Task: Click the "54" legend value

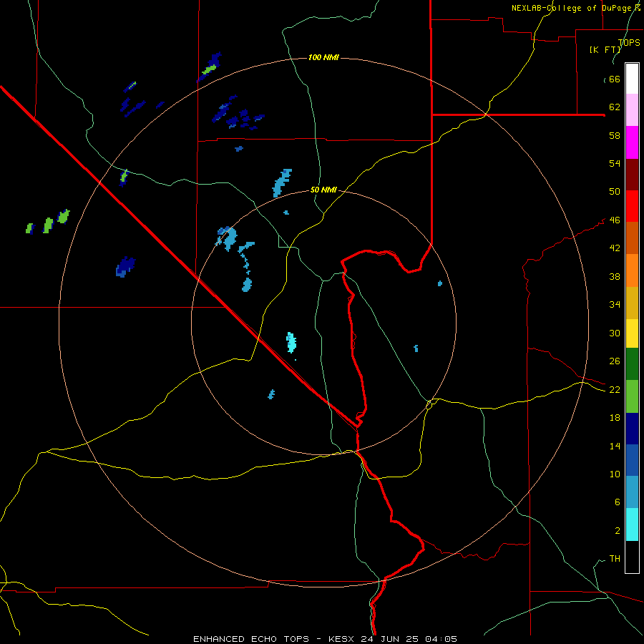Action: click(x=615, y=164)
